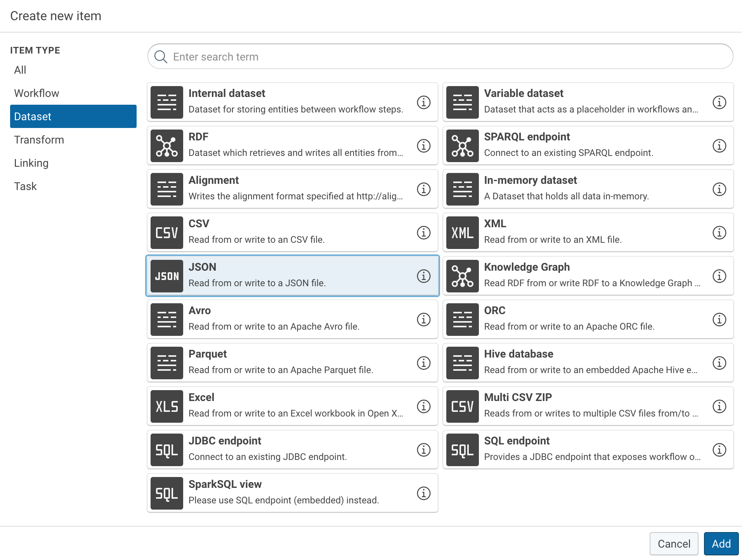Focus the search term input field

[446, 57]
